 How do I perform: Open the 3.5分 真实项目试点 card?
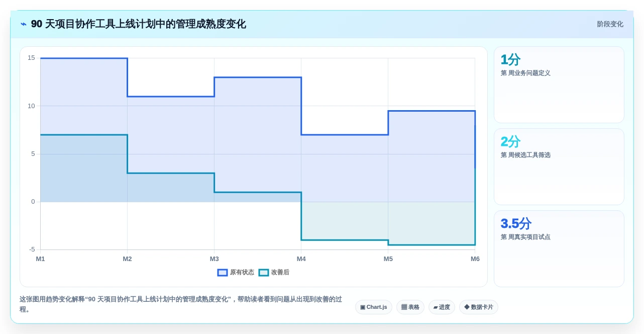(559, 249)
